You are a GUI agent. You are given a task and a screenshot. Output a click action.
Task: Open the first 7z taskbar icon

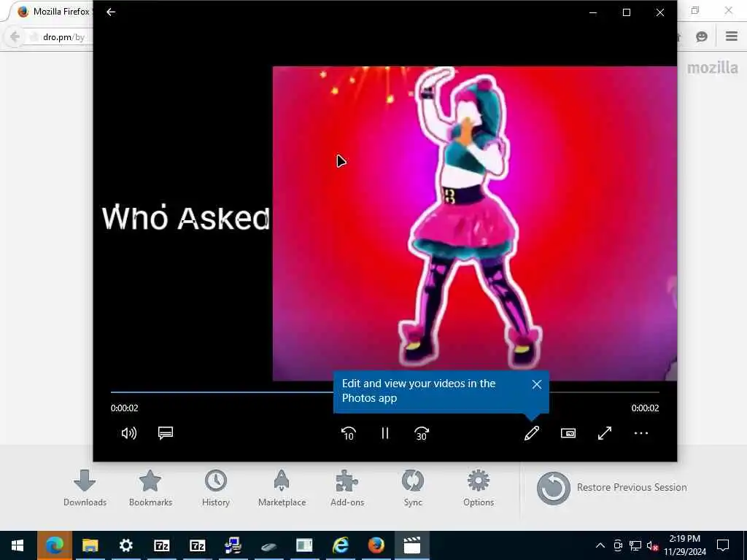(x=161, y=545)
